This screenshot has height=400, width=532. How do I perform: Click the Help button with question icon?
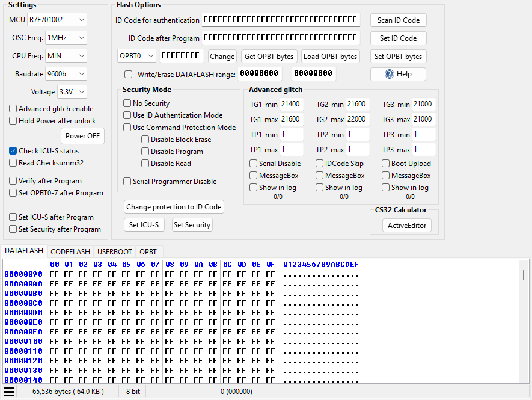coord(398,74)
